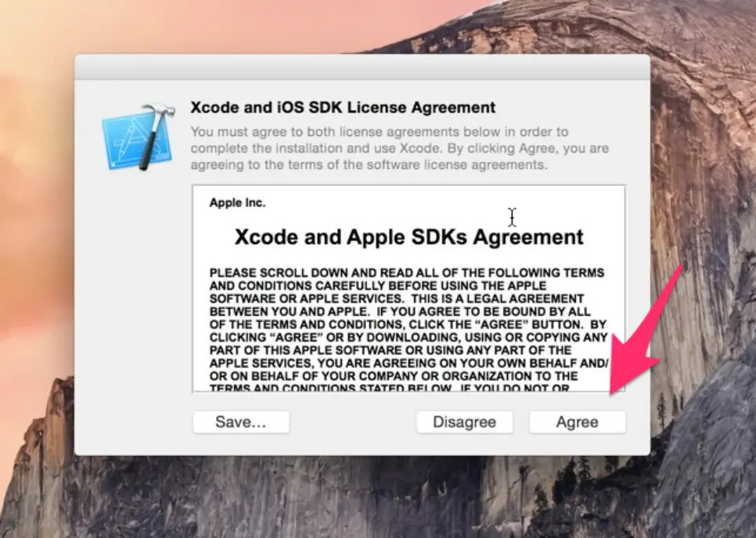Viewport: 756px width, 538px height.
Task: Click the line starting "PART OF THIS APPLE SOFTWARE"
Action: pos(390,350)
